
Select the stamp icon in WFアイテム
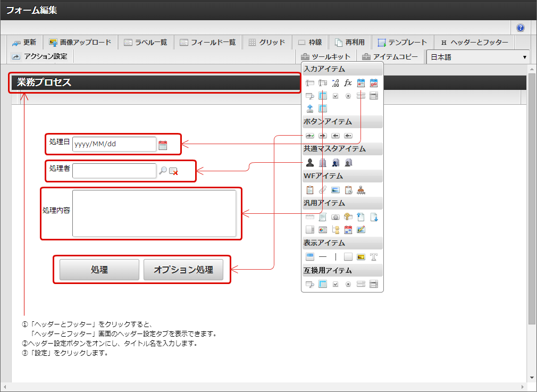click(x=361, y=190)
